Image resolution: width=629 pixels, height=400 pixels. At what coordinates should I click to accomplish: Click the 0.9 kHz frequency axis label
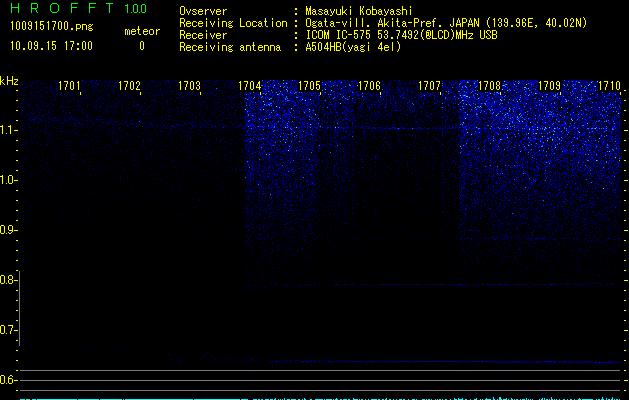click(x=8, y=230)
